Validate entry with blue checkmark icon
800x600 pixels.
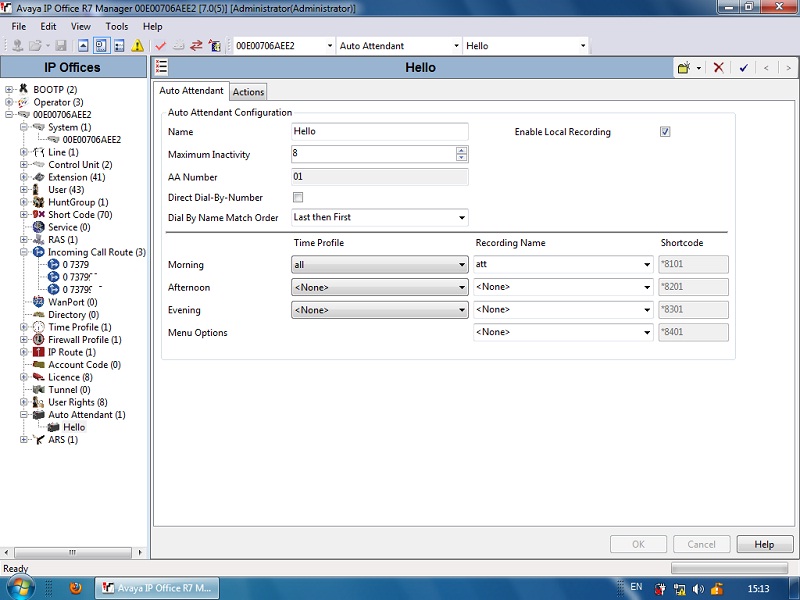[743, 67]
